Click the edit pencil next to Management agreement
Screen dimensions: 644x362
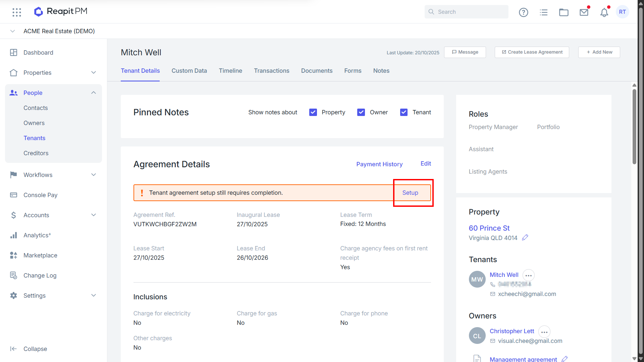(565, 359)
